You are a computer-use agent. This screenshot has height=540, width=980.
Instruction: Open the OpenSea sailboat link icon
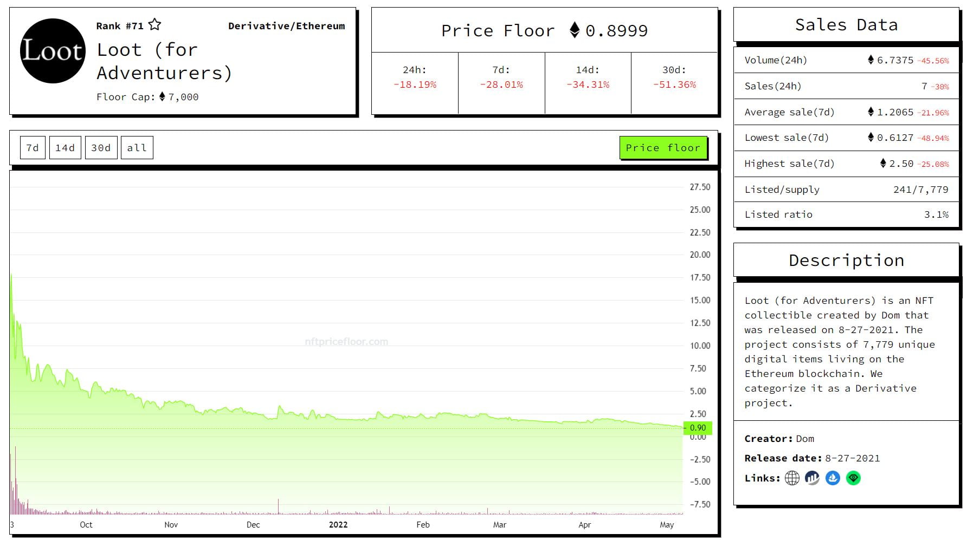click(x=833, y=478)
